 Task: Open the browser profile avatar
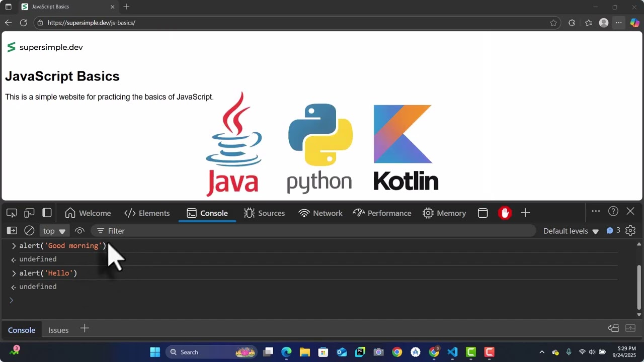(x=604, y=23)
